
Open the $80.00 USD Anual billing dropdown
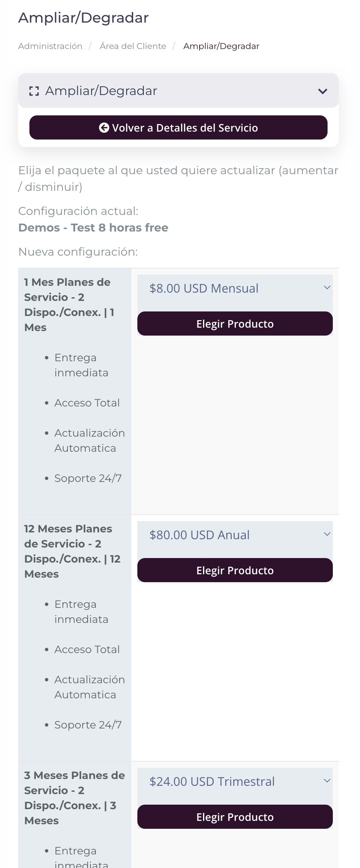pos(235,535)
